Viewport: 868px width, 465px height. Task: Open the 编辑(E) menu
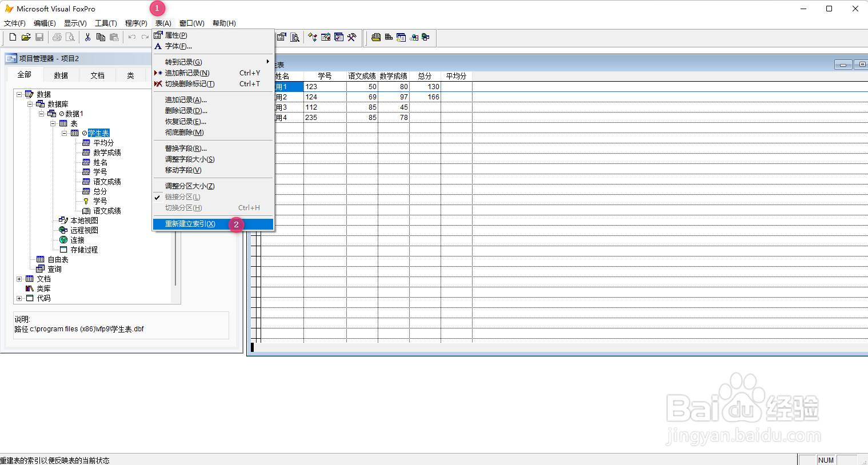coord(45,23)
